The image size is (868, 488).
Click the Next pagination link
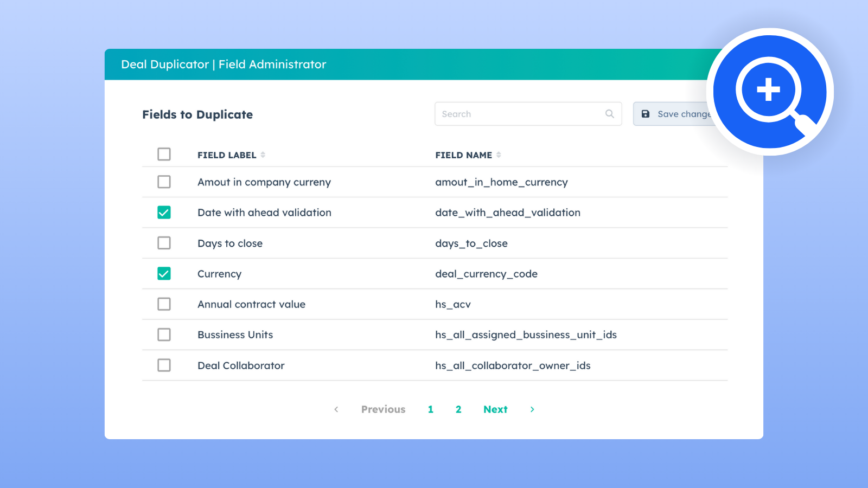pyautogui.click(x=495, y=409)
